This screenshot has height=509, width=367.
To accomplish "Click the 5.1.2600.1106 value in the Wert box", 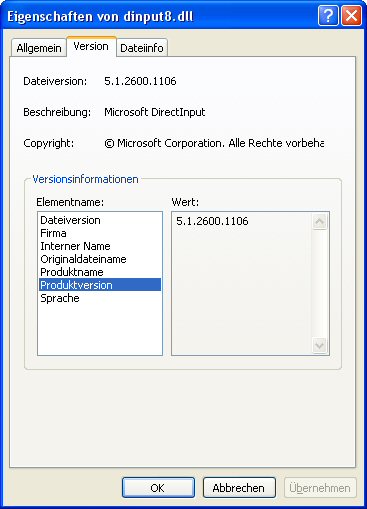I will (212, 221).
